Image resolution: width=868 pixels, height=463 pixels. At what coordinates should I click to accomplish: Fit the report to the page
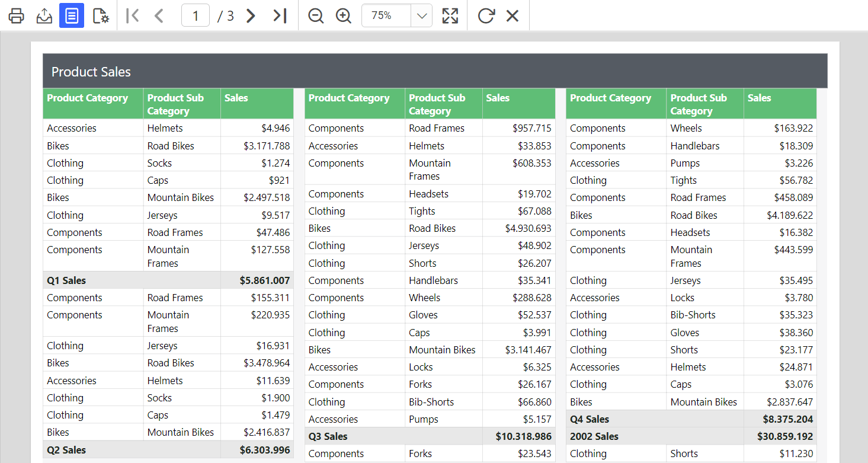(x=450, y=15)
